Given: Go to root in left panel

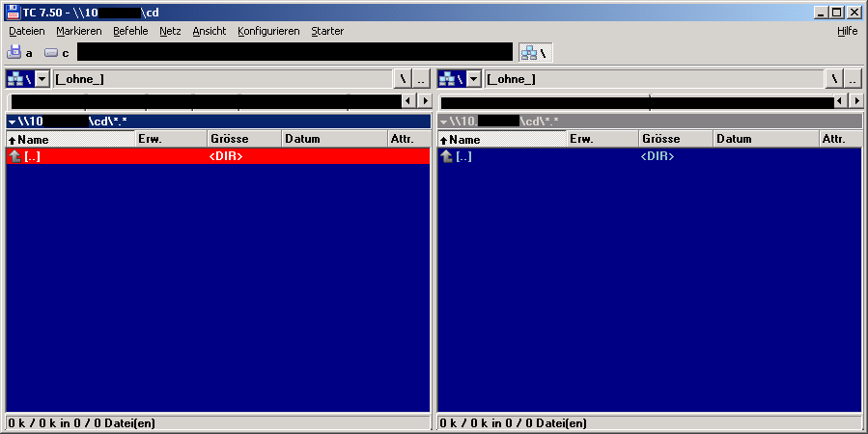Looking at the screenshot, I should (x=403, y=79).
